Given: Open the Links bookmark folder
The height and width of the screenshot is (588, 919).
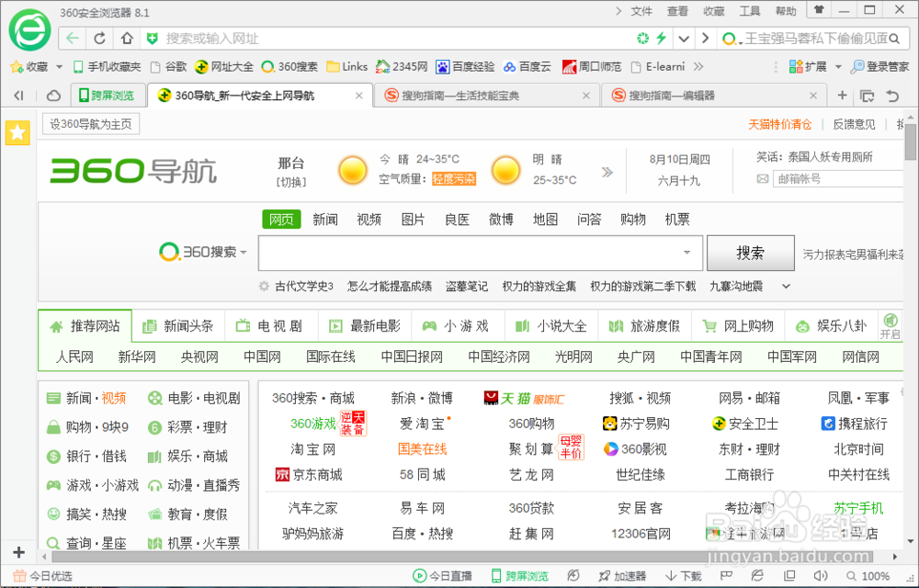Looking at the screenshot, I should click(x=347, y=67).
